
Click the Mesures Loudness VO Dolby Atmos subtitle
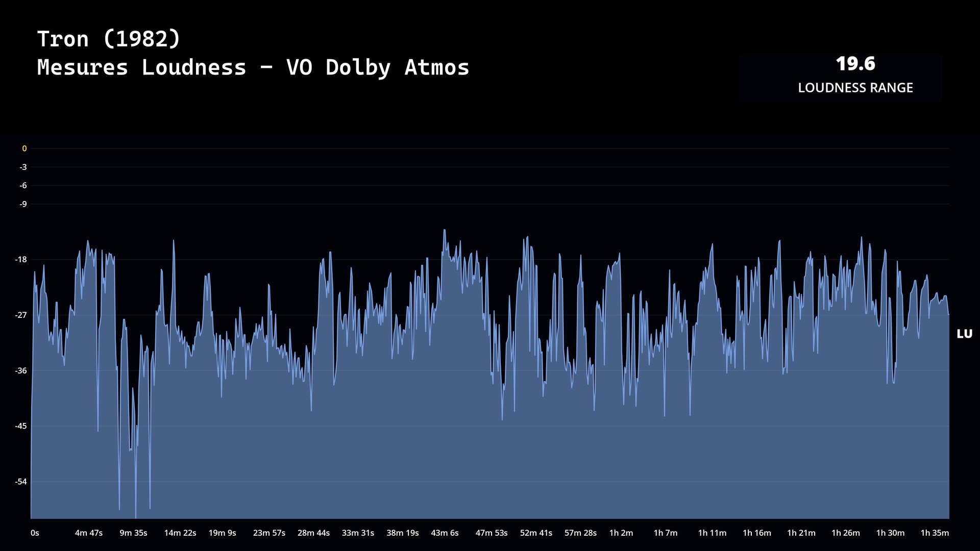click(253, 67)
